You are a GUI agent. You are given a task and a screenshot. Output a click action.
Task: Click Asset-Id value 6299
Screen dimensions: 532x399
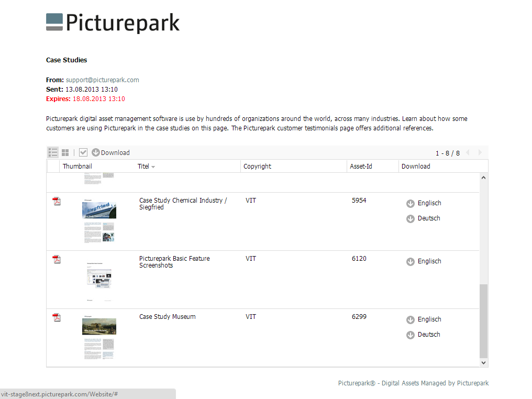coord(359,317)
